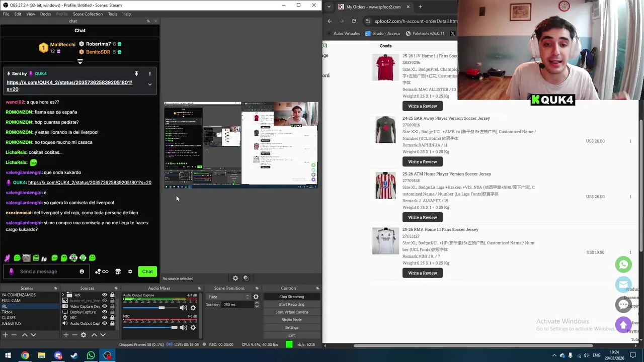Hide the Video Capture Device source
The image size is (644, 362).
pyautogui.click(x=105, y=306)
